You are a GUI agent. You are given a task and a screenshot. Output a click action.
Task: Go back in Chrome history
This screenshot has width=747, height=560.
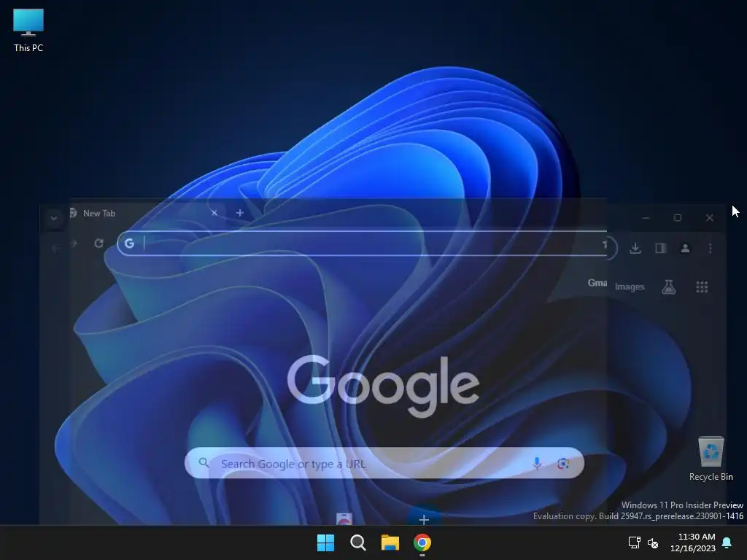56,248
